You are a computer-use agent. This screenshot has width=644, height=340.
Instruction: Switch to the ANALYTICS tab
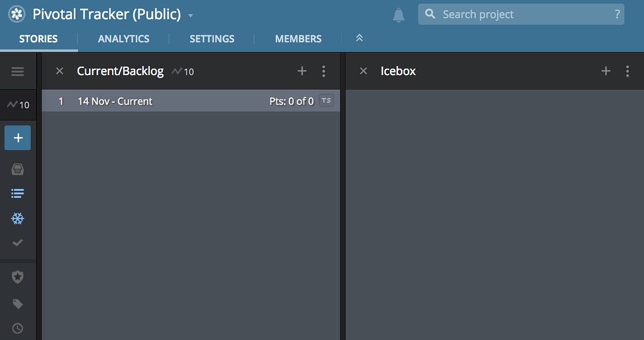pyautogui.click(x=123, y=38)
